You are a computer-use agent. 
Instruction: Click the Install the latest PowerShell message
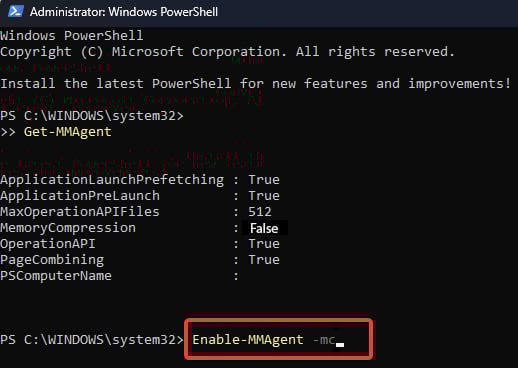click(x=255, y=84)
